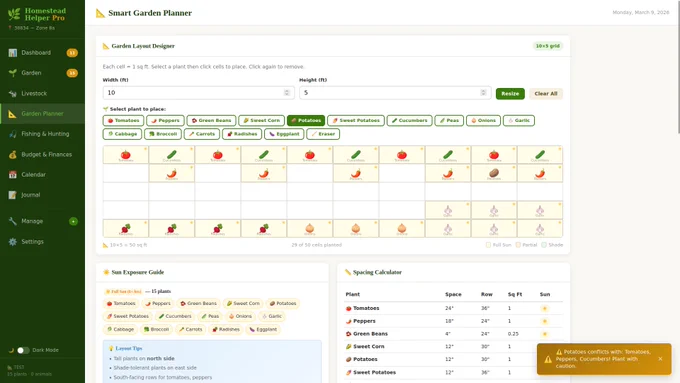Dismiss the Potatoes conflict warning toast
Screen dimensions: 680x383
coord(660,359)
